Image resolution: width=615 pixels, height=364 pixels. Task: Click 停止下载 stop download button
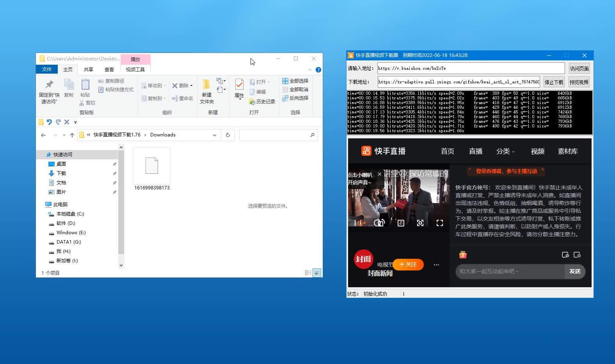[554, 82]
